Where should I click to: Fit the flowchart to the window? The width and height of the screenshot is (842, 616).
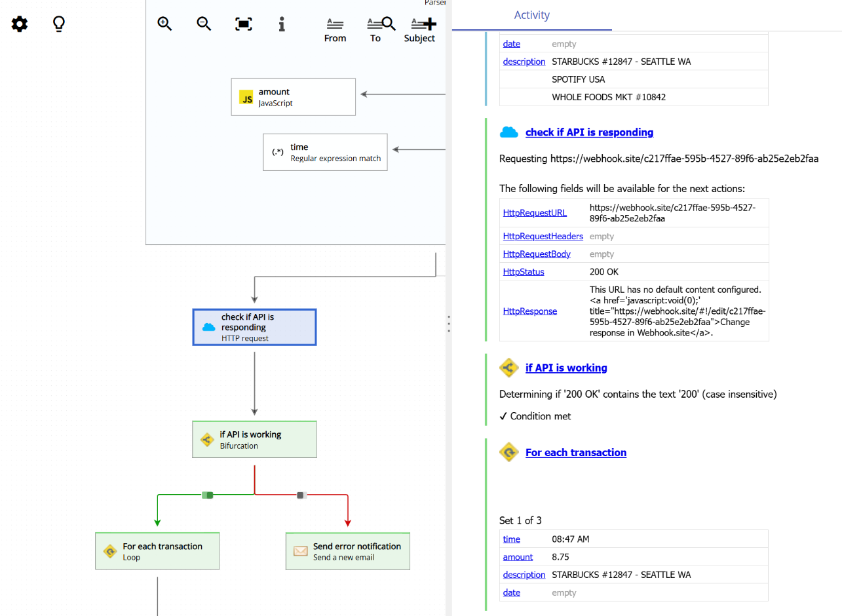coord(243,23)
